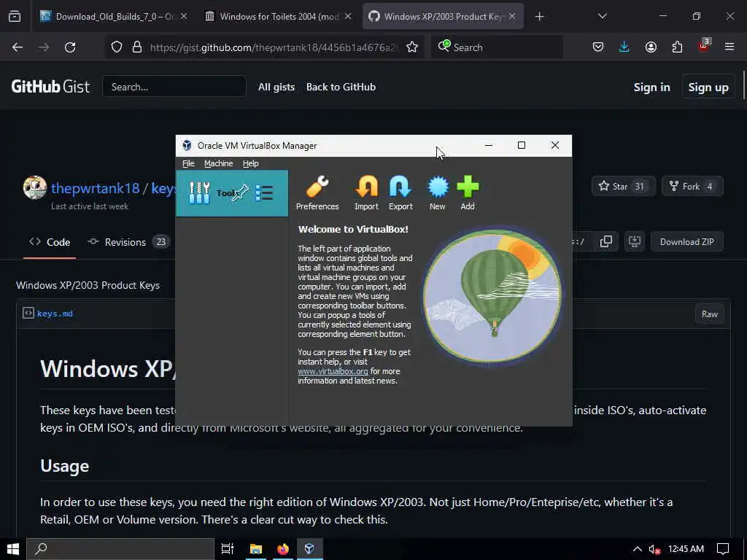Viewport: 747px width, 560px height.
Task: Open the Tools list menu icon
Action: coord(264,192)
